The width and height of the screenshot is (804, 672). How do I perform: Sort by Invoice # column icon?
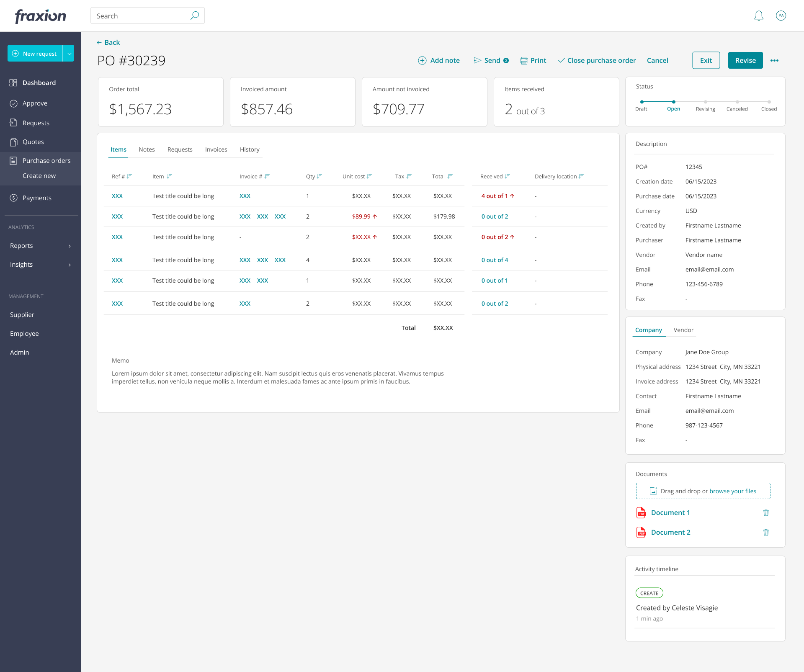(x=267, y=176)
